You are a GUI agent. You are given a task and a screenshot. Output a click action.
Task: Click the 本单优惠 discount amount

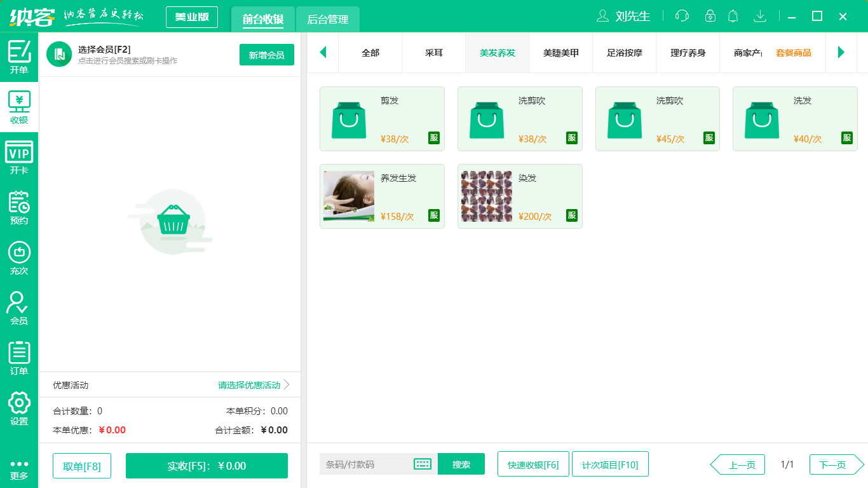tap(112, 430)
